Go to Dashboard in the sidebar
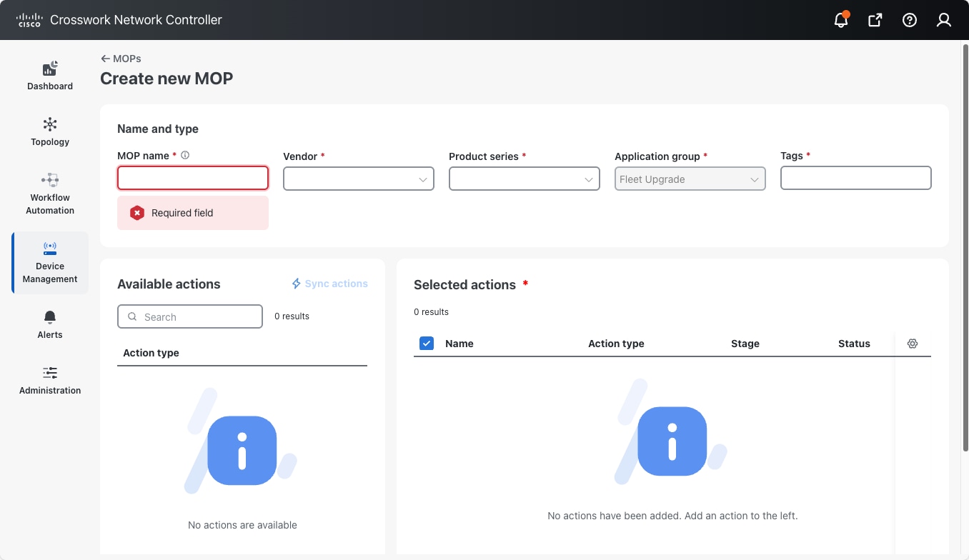Viewport: 969px width, 560px height. coord(50,76)
